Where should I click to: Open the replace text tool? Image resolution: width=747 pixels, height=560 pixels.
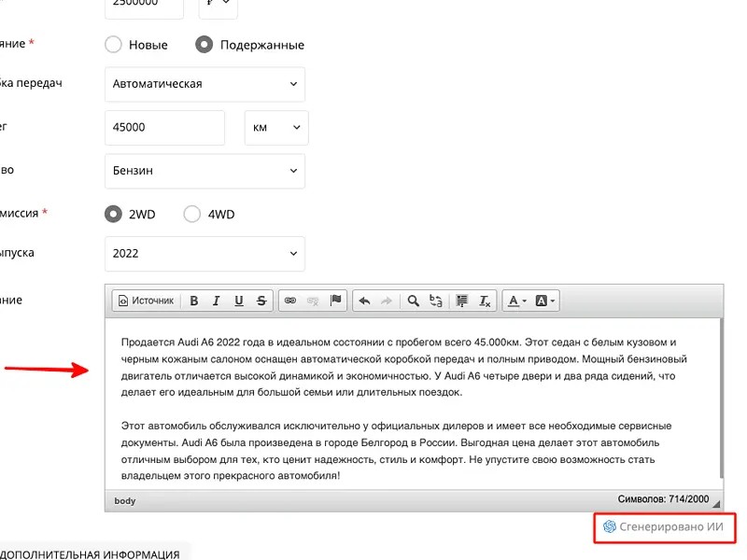pyautogui.click(x=435, y=301)
